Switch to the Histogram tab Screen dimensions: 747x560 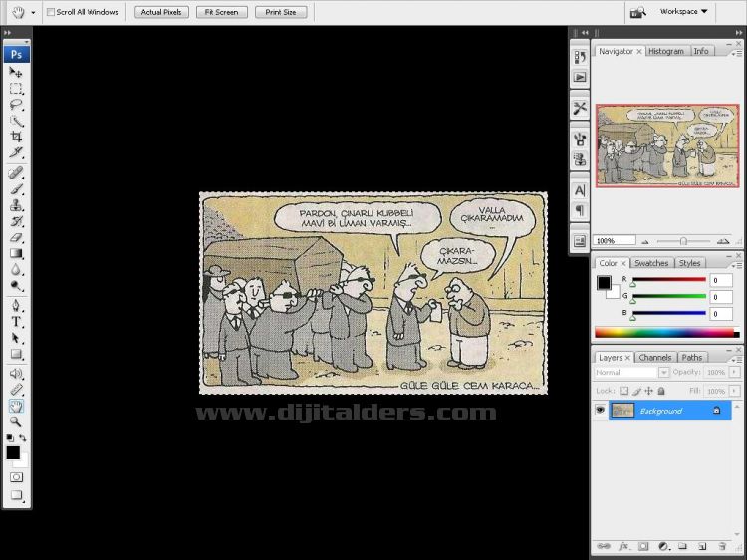pos(666,51)
